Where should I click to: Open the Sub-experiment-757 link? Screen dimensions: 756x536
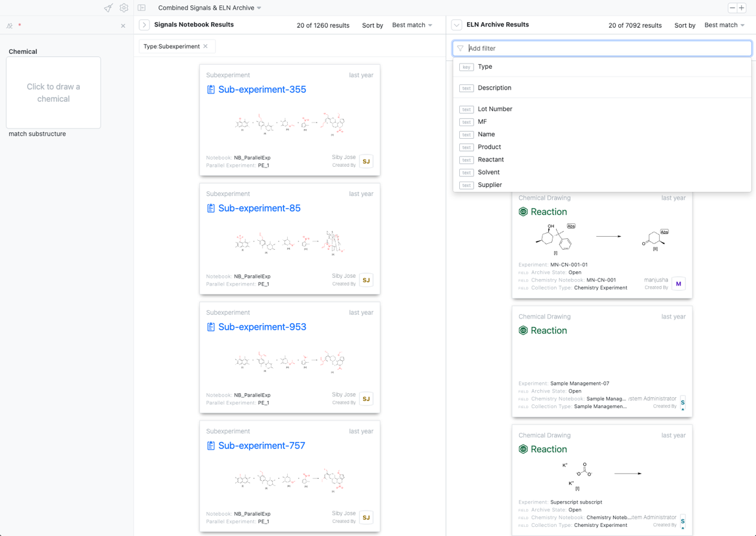261,445
